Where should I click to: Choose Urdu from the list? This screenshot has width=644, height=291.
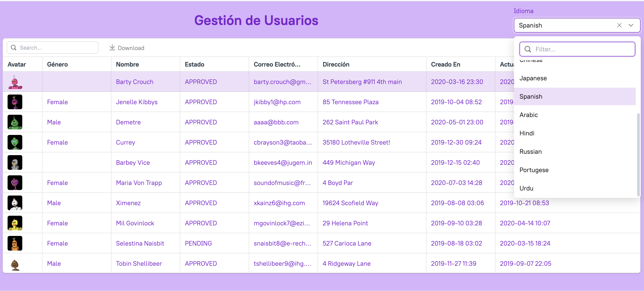click(x=526, y=188)
